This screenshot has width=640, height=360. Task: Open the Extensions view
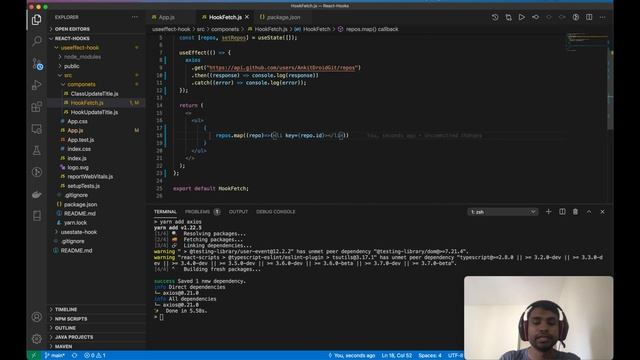pyautogui.click(x=37, y=107)
